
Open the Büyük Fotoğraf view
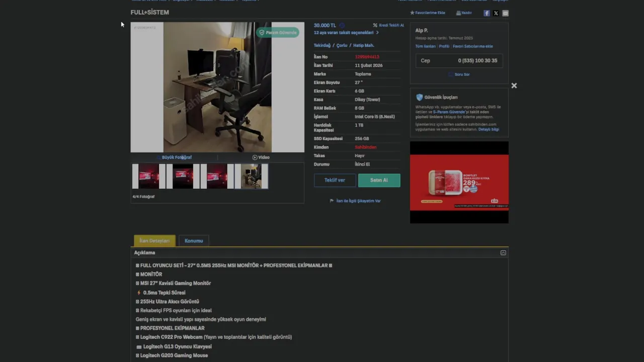(x=177, y=157)
